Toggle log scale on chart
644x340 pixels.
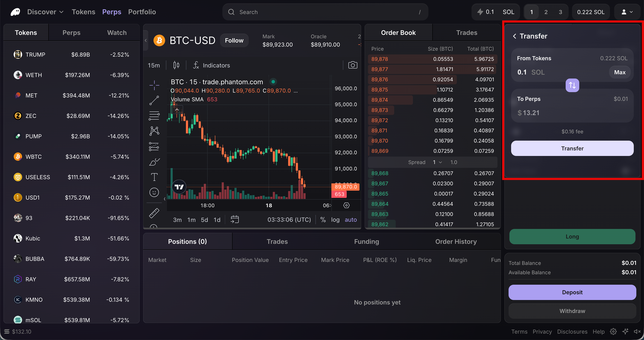[x=335, y=220]
